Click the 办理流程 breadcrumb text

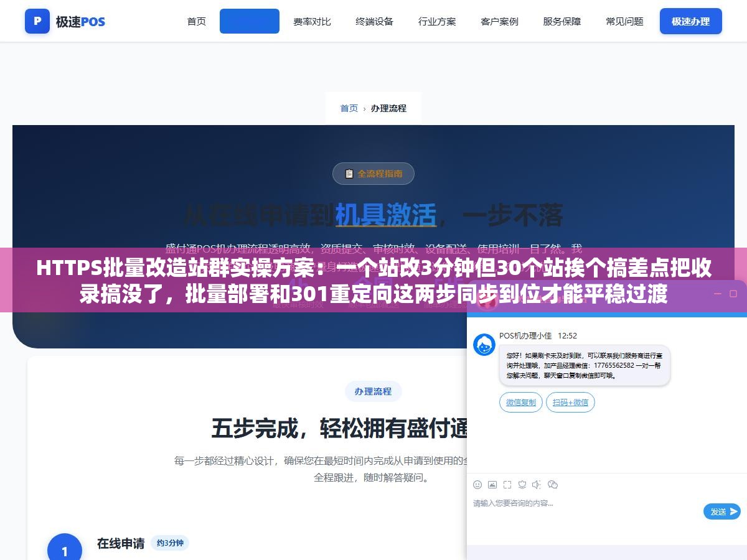tap(388, 108)
